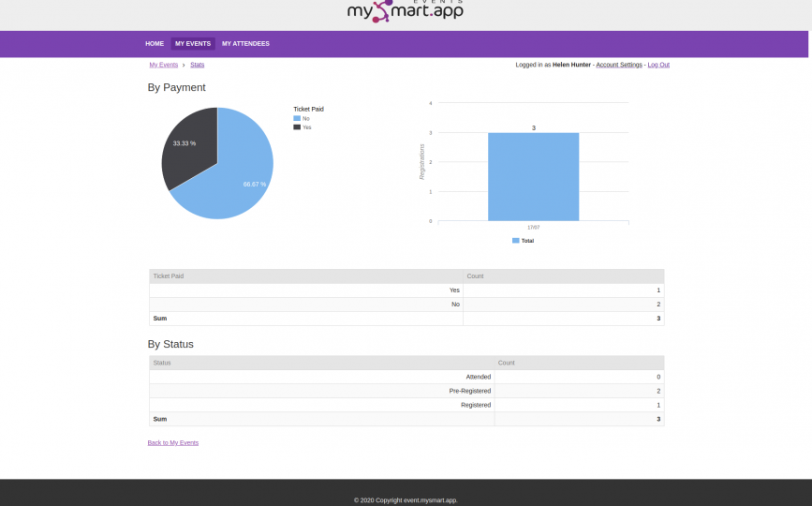The image size is (812, 506).
Task: Select the Pre-Registered status row
Action: 406,391
